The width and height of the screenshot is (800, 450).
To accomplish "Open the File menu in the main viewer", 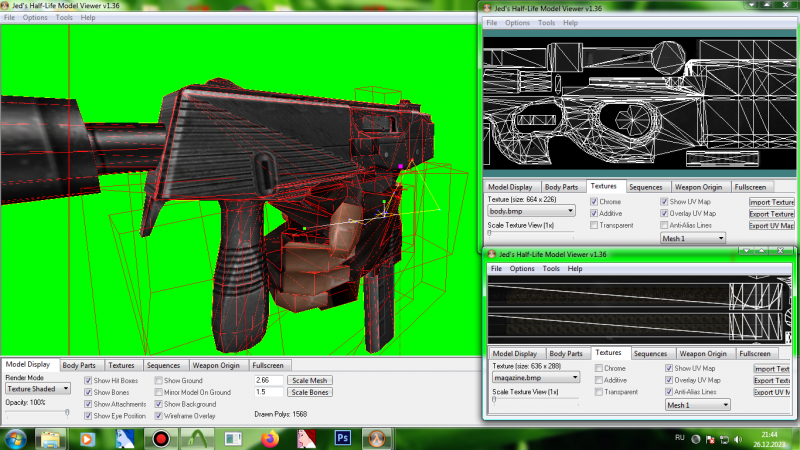I will click(x=9, y=17).
